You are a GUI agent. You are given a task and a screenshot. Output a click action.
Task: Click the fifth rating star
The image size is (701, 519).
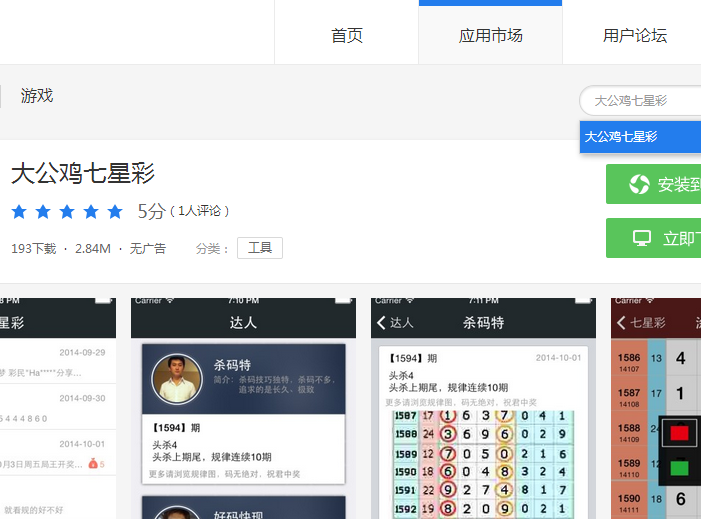pyautogui.click(x=115, y=211)
